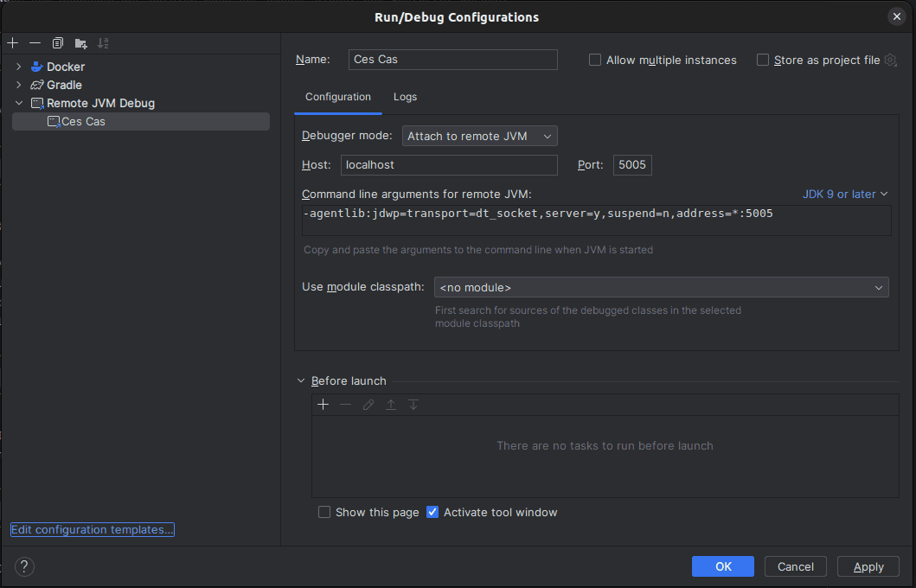916x588 pixels.
Task: Sort configurations alphabetically
Action: [x=103, y=43]
